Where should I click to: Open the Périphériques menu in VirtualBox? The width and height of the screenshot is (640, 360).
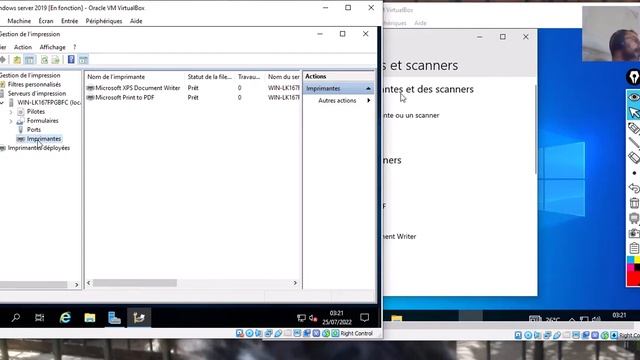pyautogui.click(x=104, y=21)
